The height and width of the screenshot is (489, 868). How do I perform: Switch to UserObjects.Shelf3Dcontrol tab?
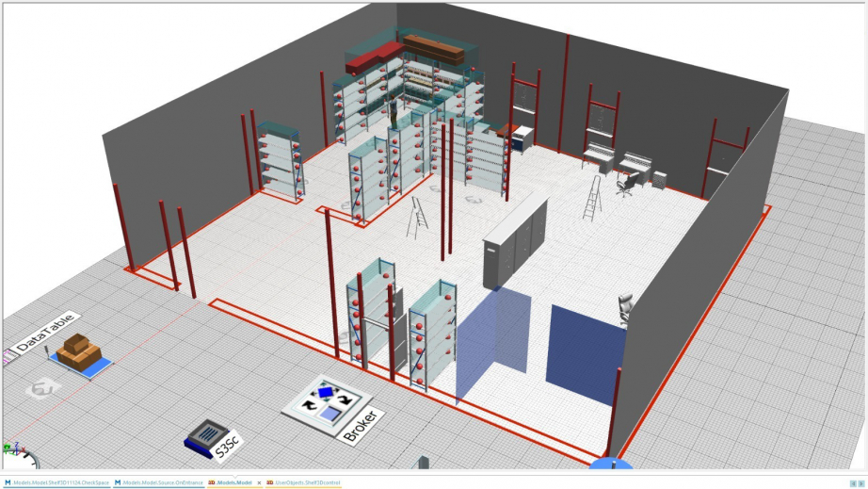pos(303,482)
